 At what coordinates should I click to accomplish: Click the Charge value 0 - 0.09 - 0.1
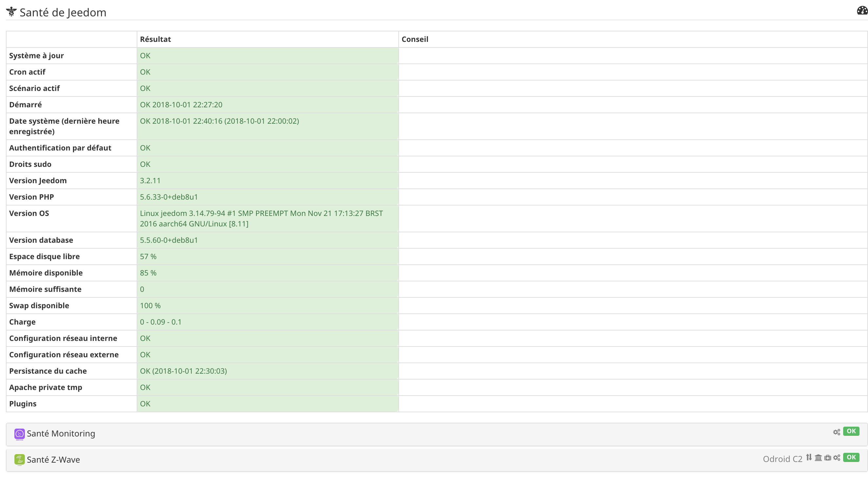coord(161,322)
